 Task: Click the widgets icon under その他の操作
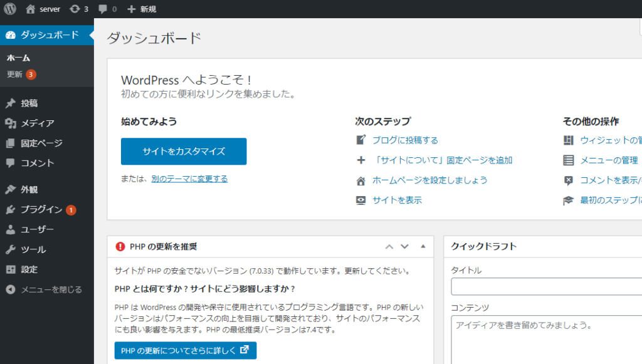click(x=568, y=140)
